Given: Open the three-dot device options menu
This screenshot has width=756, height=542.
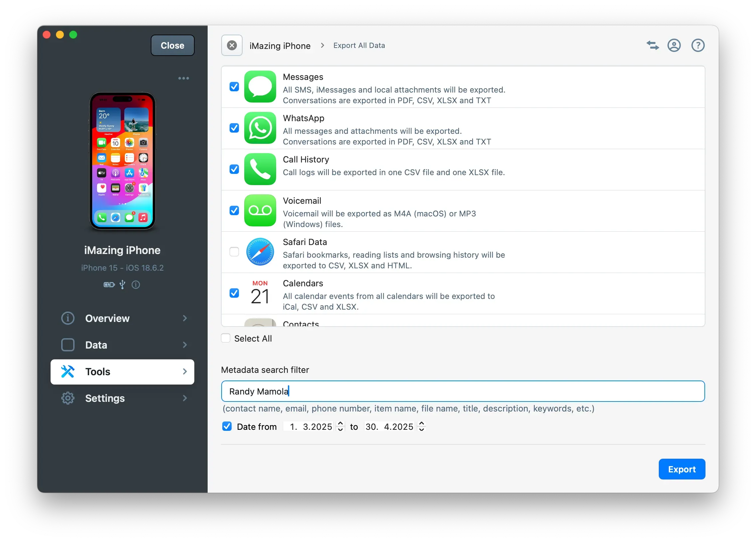Looking at the screenshot, I should point(183,78).
